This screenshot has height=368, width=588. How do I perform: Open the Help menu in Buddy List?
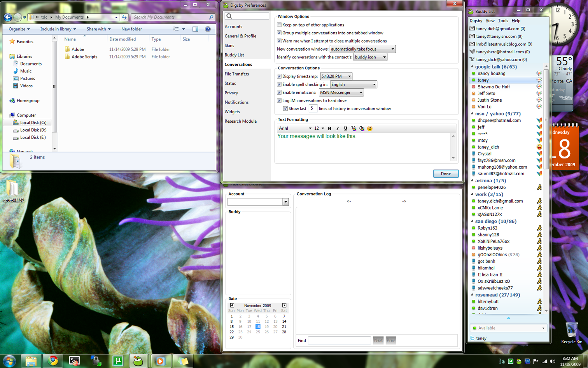516,21
